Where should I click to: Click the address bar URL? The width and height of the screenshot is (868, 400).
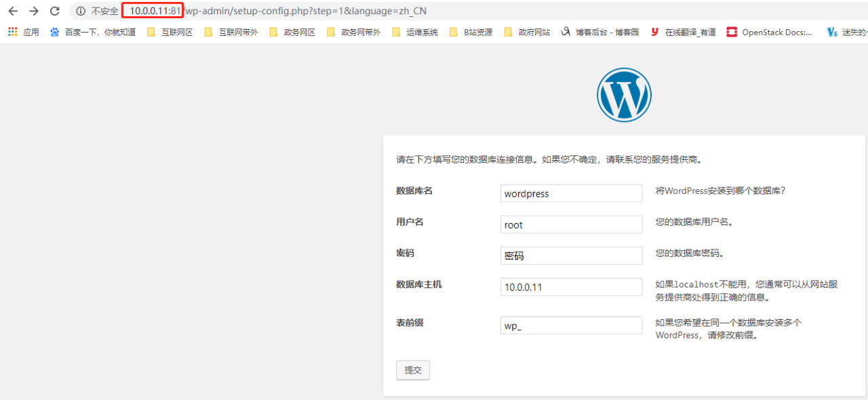(278, 11)
